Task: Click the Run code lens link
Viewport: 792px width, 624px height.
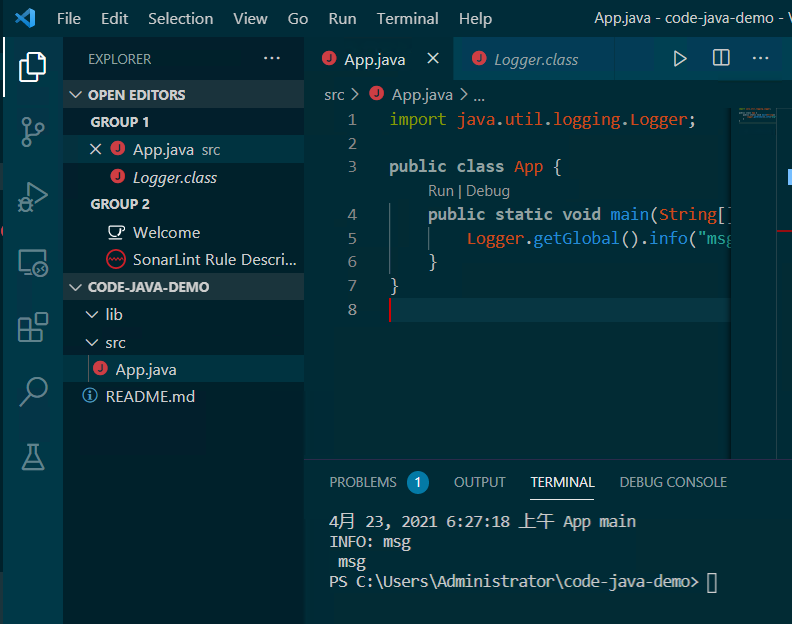Action: (440, 191)
